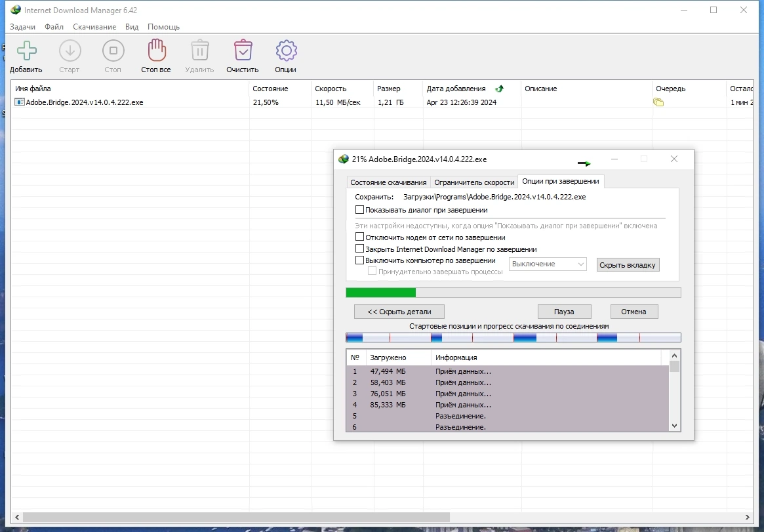Click the connections list scrollbar down arrow

[674, 425]
